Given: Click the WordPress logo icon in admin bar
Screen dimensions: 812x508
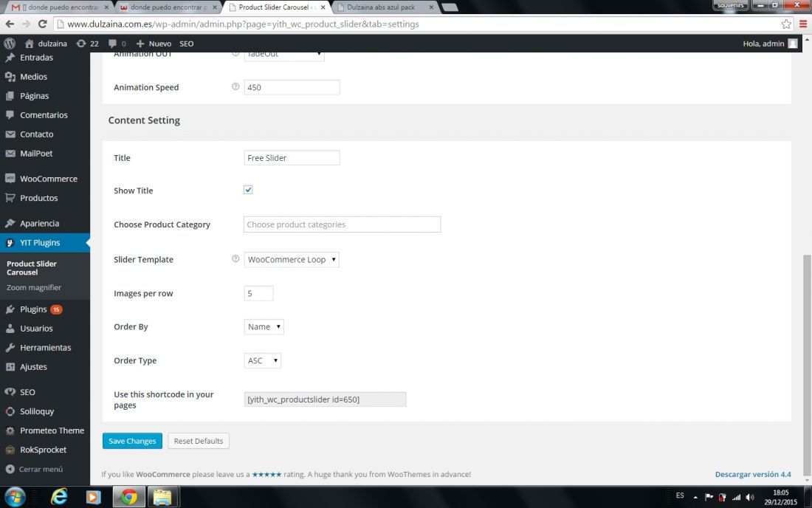Looking at the screenshot, I should coord(10,44).
